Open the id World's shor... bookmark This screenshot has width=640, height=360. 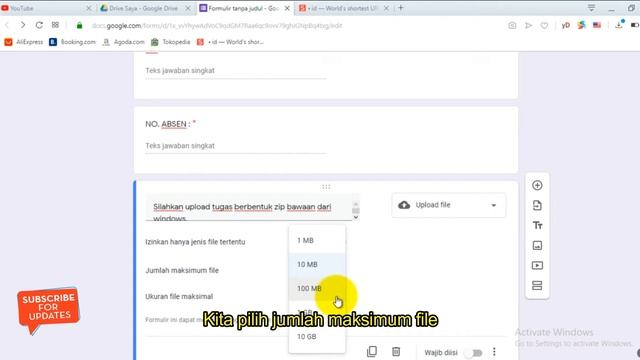230,42
